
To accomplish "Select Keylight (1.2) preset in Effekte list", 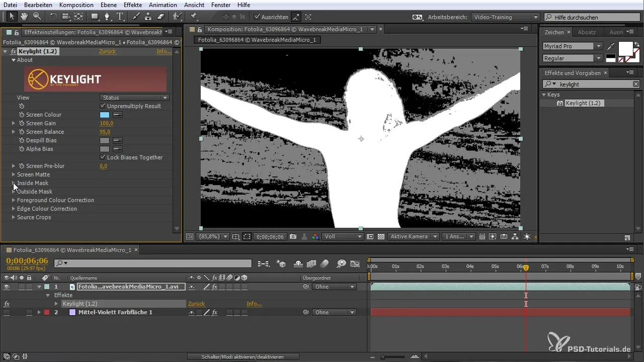I will (x=583, y=103).
